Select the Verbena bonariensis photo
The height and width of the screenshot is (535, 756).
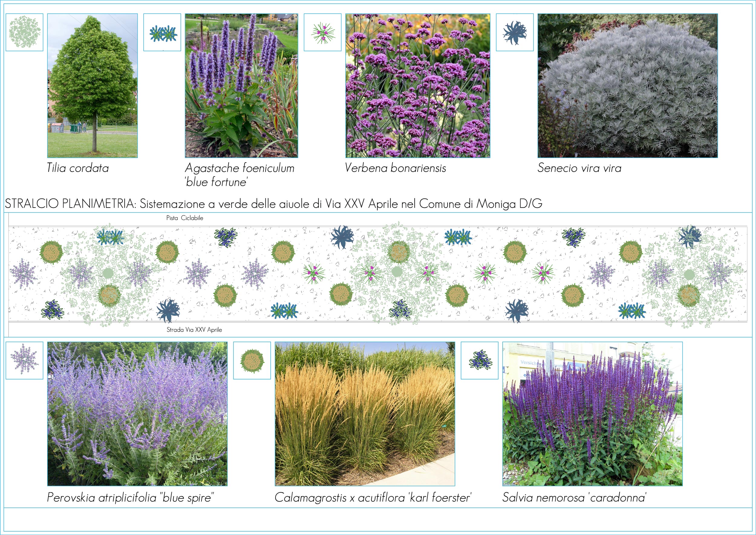[x=418, y=86]
